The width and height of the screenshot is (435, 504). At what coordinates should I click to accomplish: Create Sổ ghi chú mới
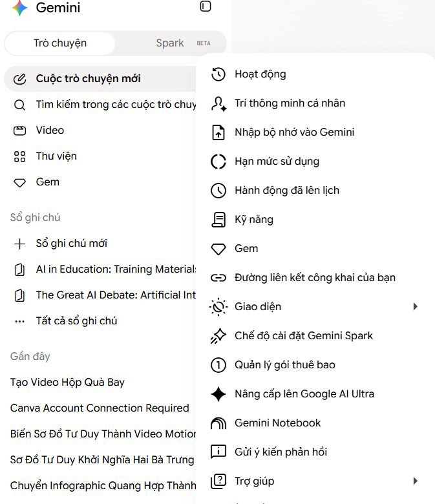tap(100, 244)
